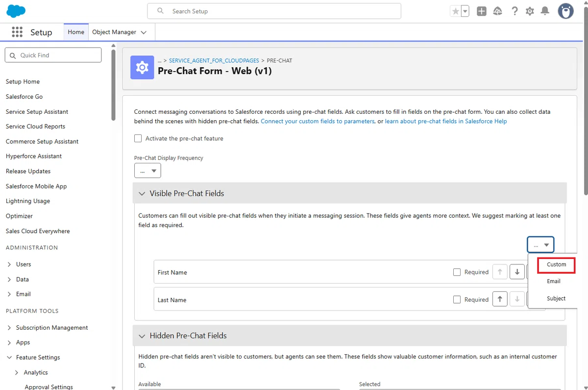Viewport: 588px width, 390px height.
Task: Collapse Visible Pre-Chat Fields section
Action: point(142,194)
